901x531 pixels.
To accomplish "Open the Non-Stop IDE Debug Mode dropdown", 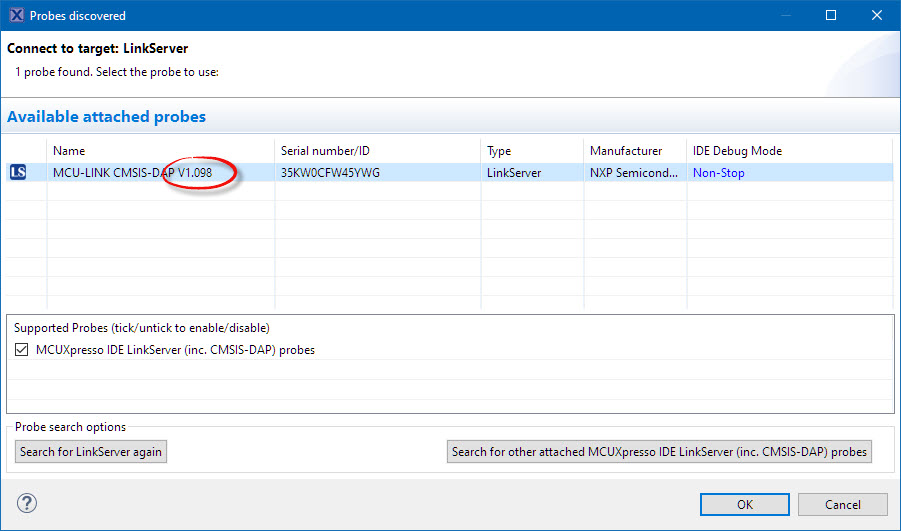I will (718, 173).
